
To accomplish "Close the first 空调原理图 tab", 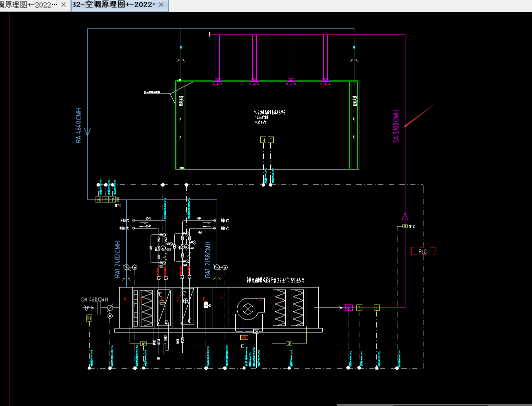I will point(64,4).
